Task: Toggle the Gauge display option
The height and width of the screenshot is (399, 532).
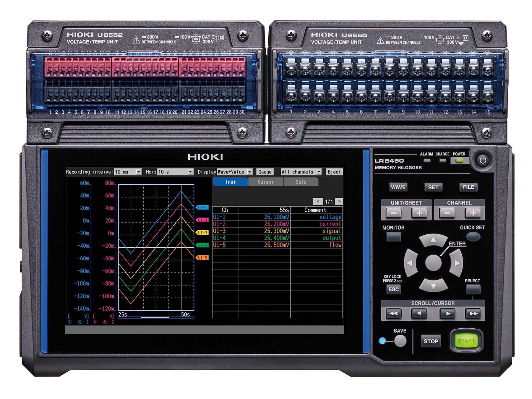Action: [265, 172]
